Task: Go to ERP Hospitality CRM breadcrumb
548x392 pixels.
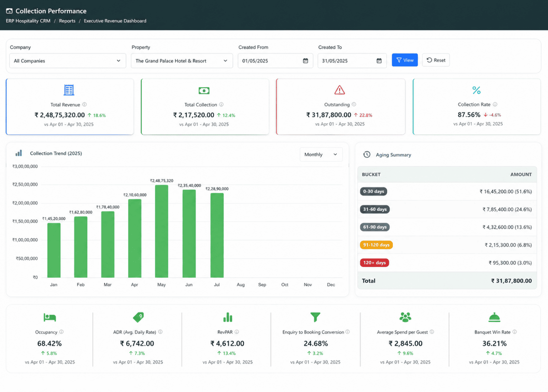Action: pos(28,21)
